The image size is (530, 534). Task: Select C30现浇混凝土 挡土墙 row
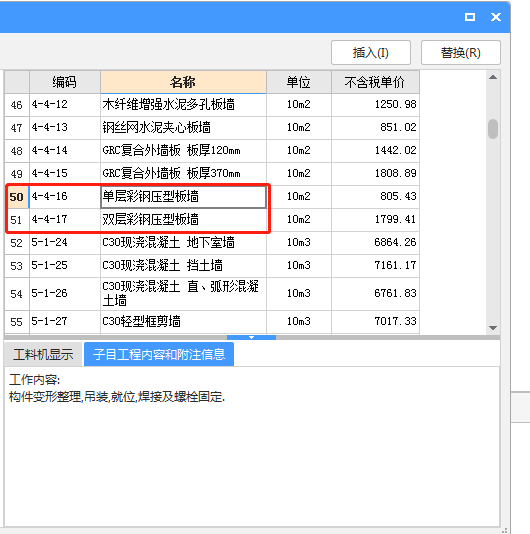212,266
